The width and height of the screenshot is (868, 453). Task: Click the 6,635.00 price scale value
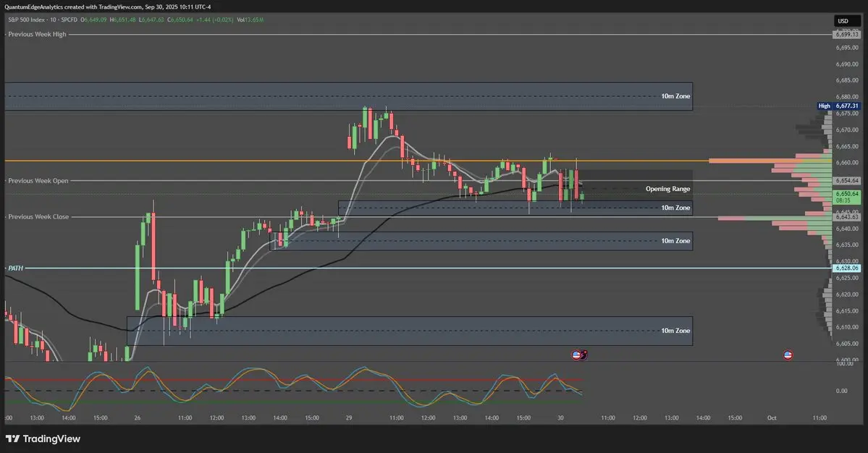(847, 245)
